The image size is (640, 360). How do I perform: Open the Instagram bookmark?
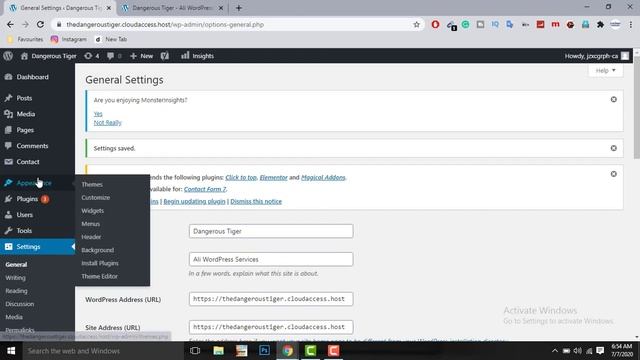point(69,39)
